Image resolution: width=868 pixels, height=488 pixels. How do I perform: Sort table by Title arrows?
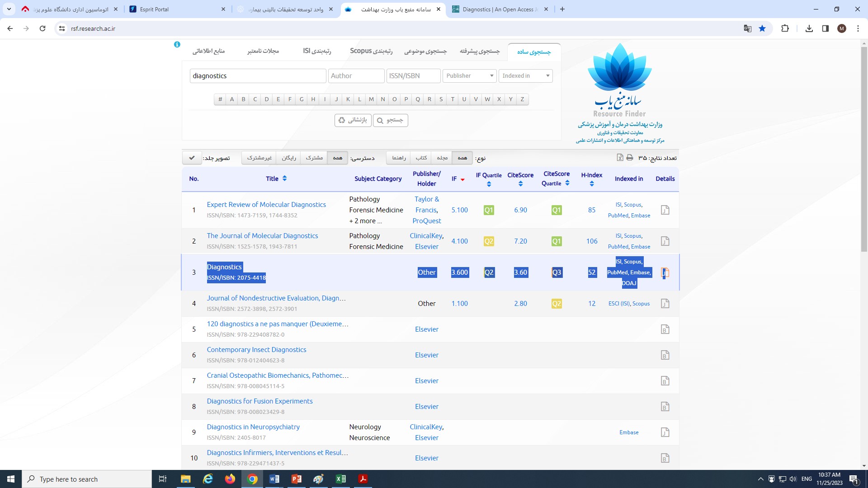[284, 178]
